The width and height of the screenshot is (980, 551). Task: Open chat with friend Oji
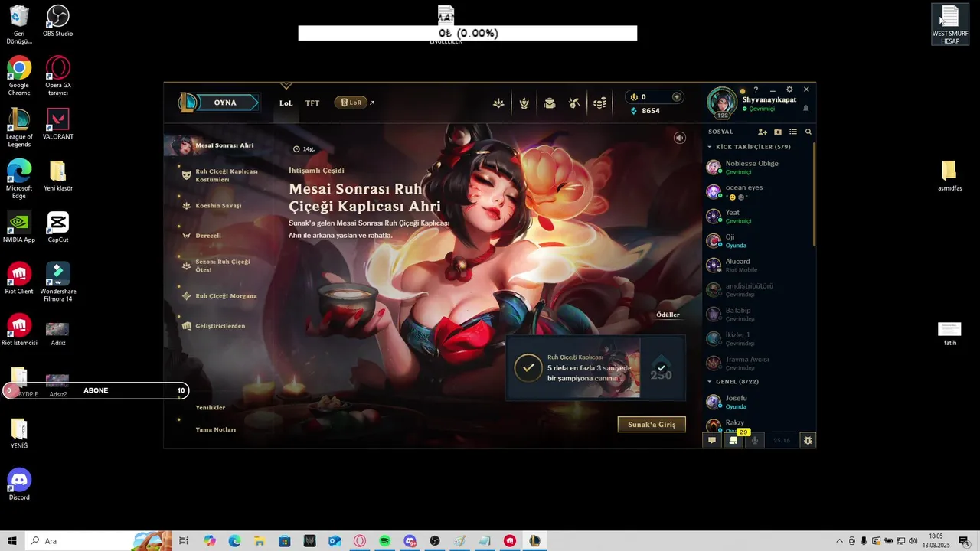[758, 240]
